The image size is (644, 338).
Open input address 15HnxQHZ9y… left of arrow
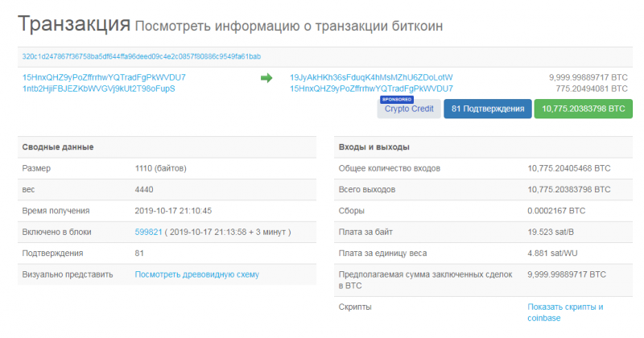tap(104, 77)
